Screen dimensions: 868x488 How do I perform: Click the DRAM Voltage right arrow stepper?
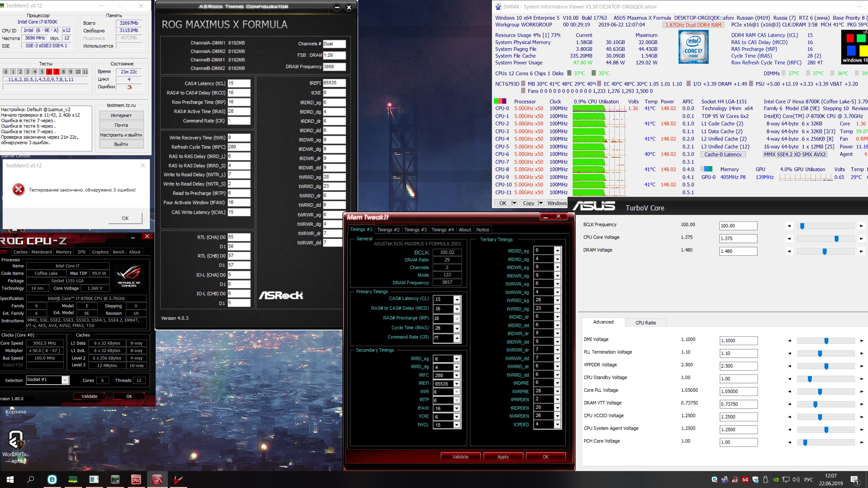[x=861, y=251]
